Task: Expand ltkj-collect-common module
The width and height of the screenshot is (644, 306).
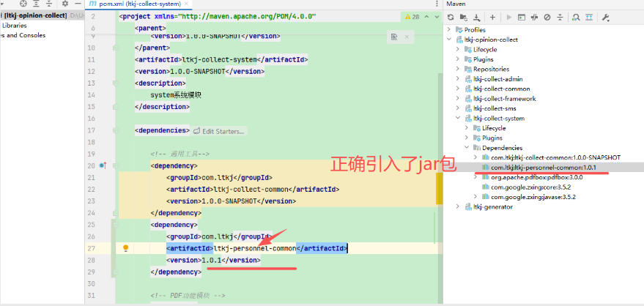Action: pyautogui.click(x=458, y=89)
